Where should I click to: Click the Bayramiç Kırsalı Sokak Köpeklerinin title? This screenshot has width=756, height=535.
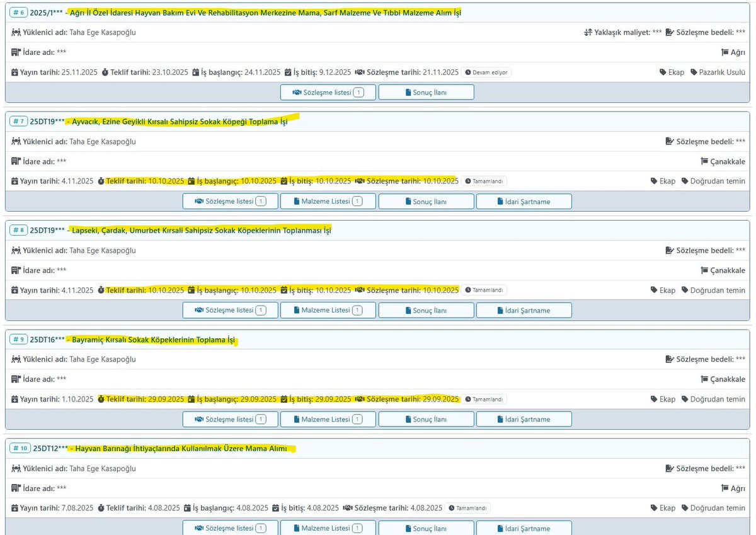coord(153,340)
